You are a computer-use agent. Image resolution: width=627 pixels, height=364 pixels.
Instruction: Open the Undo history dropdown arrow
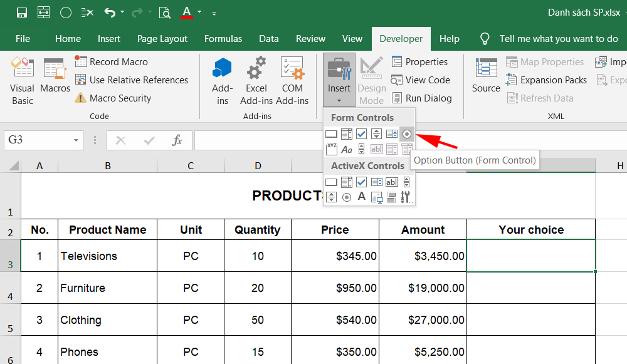[122, 13]
